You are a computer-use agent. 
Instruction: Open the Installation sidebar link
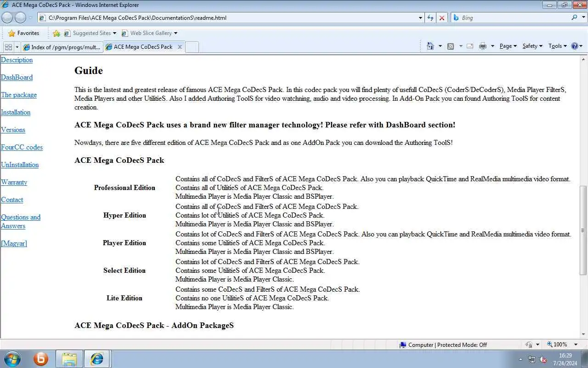pyautogui.click(x=16, y=112)
